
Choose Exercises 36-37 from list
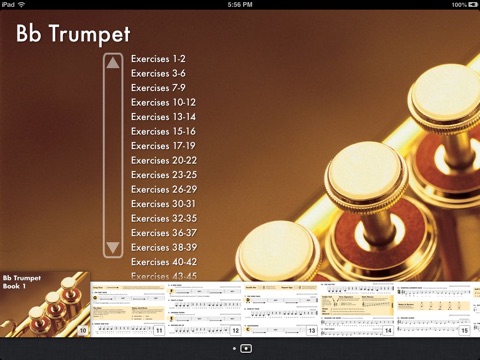tap(164, 233)
